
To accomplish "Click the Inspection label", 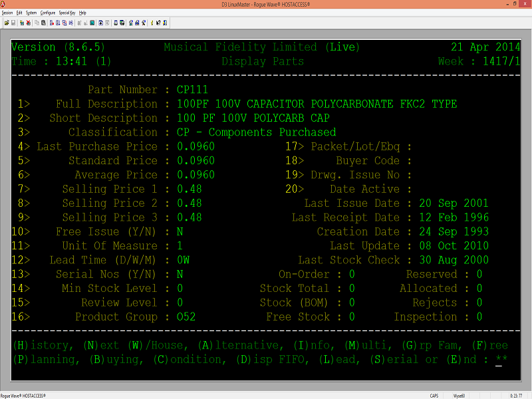I will (426, 317).
